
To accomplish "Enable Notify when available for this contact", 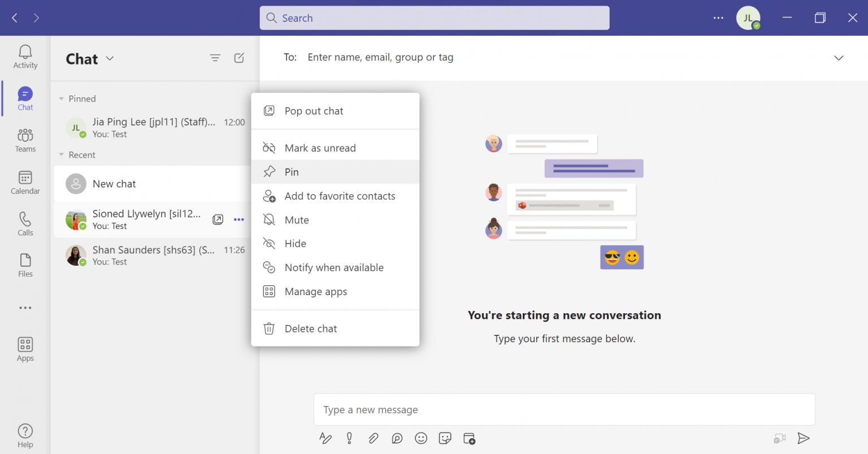I will [333, 267].
